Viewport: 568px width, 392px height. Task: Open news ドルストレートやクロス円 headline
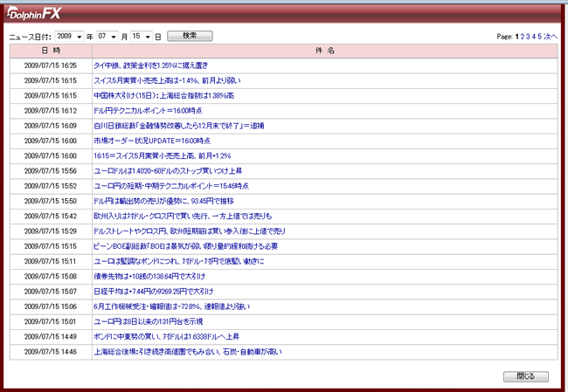(x=190, y=231)
